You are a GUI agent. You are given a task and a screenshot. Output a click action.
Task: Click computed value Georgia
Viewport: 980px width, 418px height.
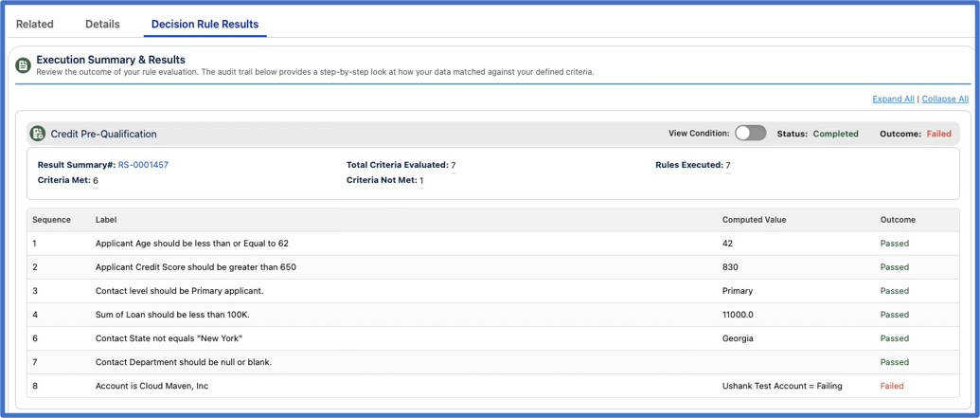coord(739,338)
